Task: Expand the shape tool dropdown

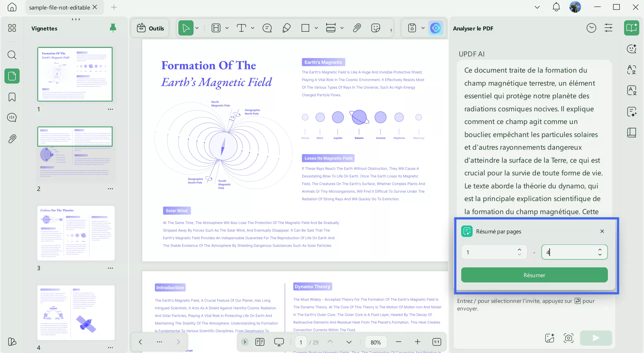Action: coord(316,28)
